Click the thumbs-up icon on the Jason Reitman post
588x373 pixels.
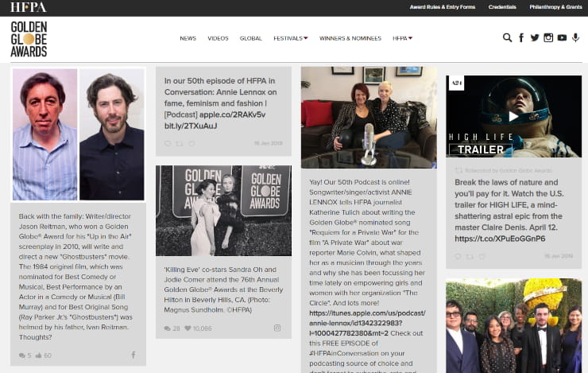(38, 356)
